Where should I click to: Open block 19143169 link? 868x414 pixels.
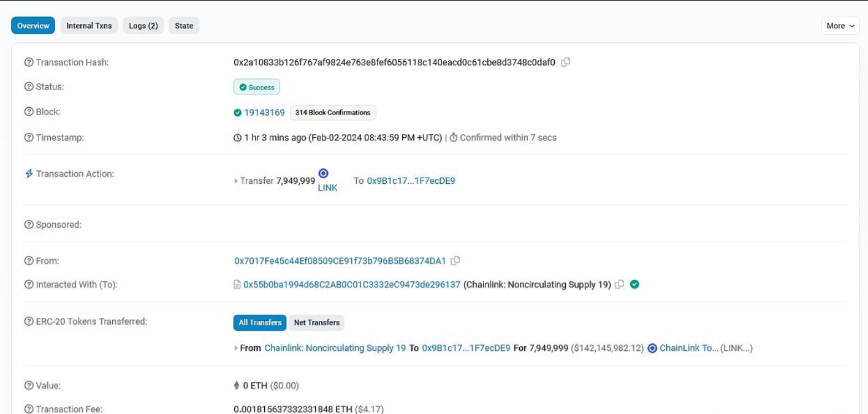[x=264, y=113]
